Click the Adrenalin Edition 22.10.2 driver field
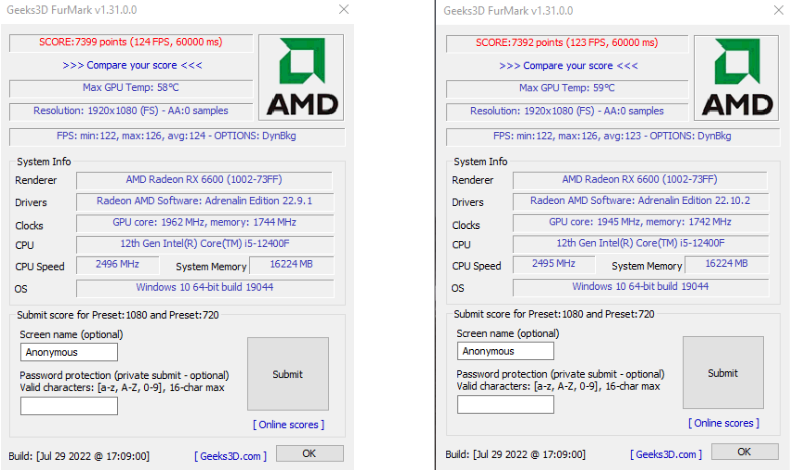Viewport: 790px width, 470px height. coord(640,201)
